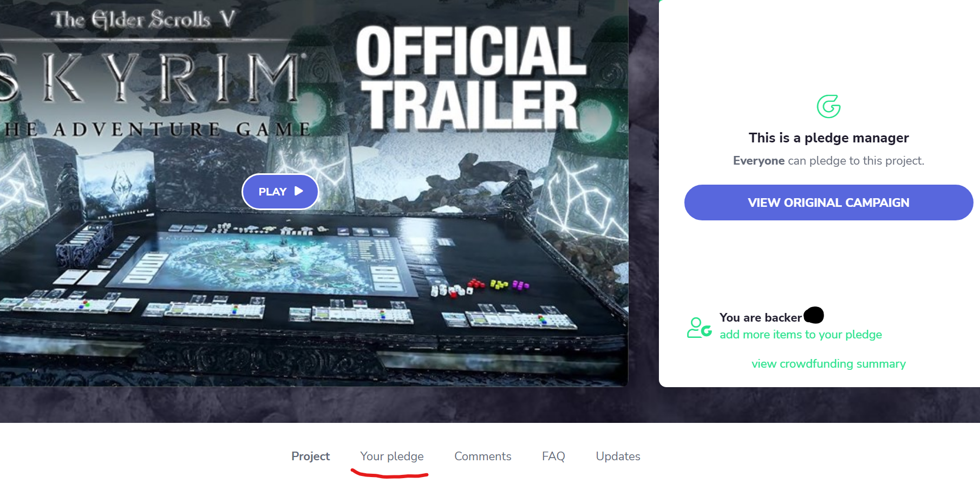Play the official trailer video

280,192
